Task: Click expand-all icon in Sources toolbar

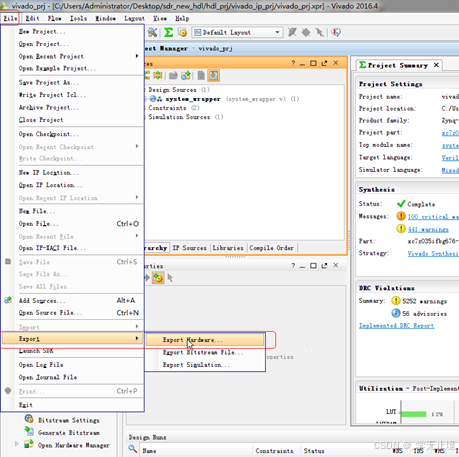Action: pyautogui.click(x=158, y=75)
